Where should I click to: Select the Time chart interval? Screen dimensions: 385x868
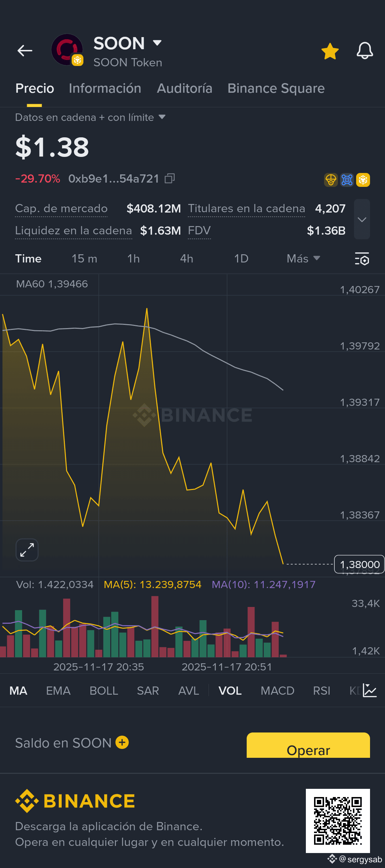pos(28,259)
